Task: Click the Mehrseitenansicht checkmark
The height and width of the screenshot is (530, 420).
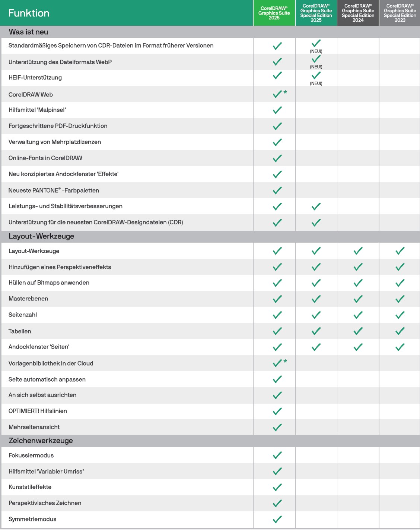Action: [x=277, y=427]
